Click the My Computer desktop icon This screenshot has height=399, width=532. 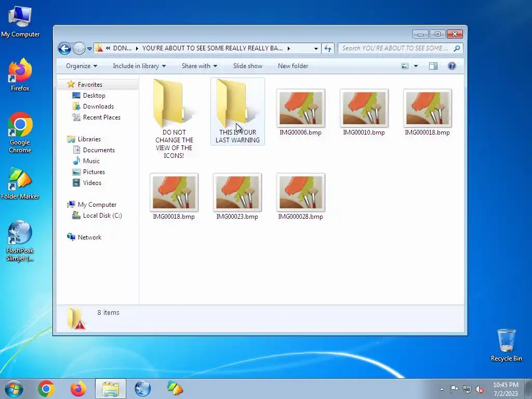point(20,21)
